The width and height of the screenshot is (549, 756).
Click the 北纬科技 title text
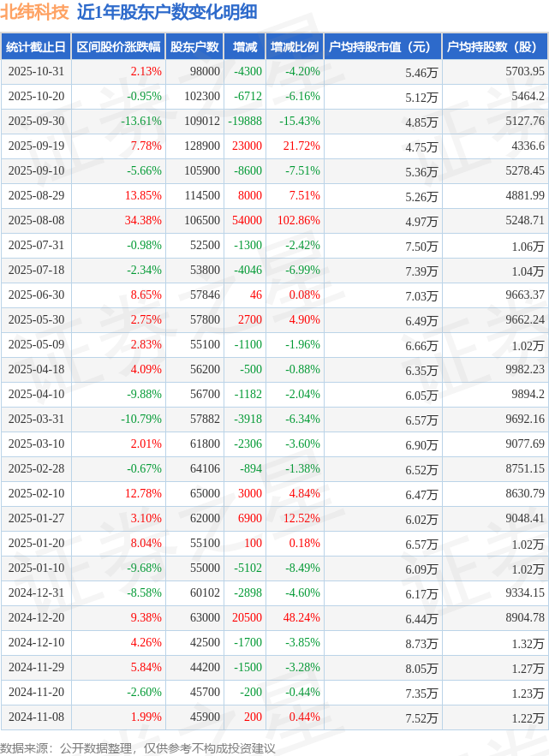click(35, 12)
